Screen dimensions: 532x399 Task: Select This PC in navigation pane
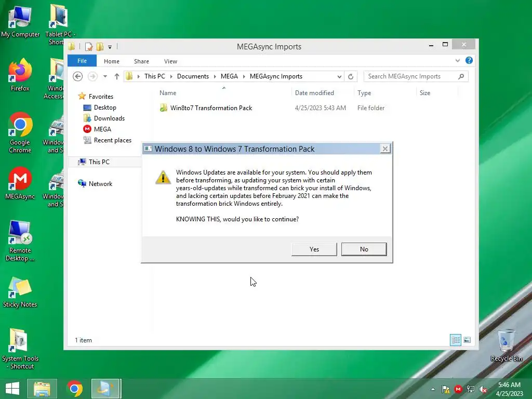click(x=99, y=162)
